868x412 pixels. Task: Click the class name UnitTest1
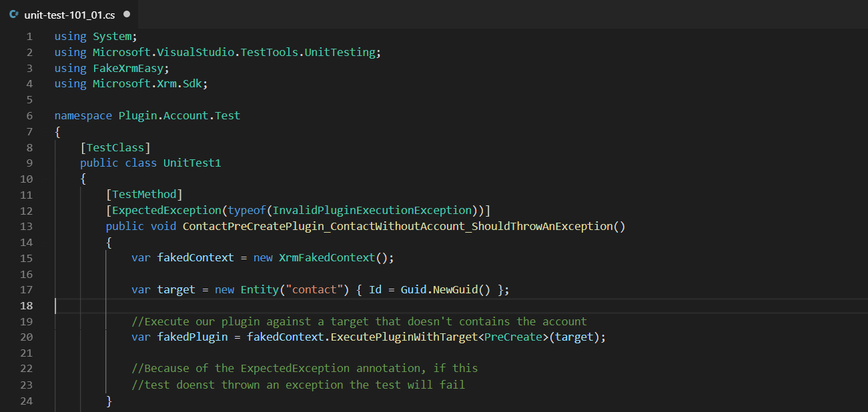(x=192, y=163)
